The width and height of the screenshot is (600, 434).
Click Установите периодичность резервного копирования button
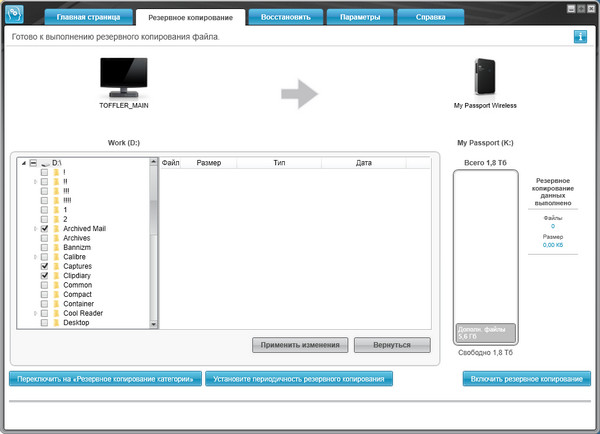[x=299, y=379]
